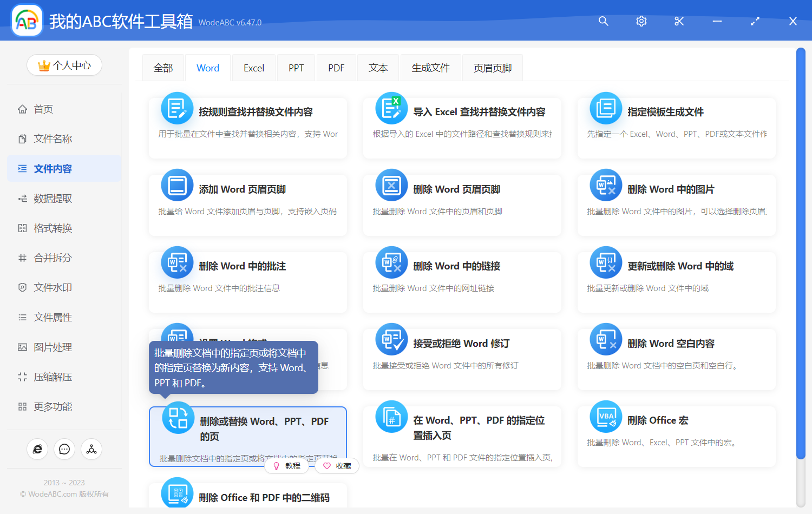
Task: Click the share network icon in sidebar
Action: pos(91,449)
